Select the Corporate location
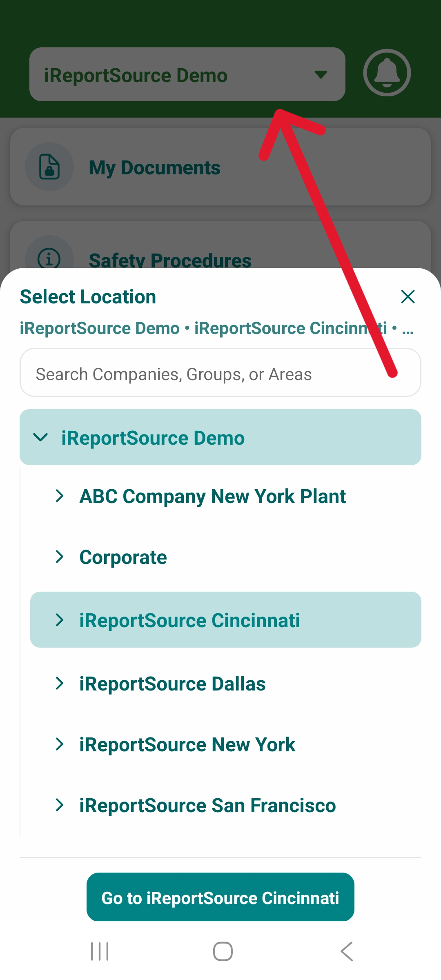 click(x=123, y=557)
